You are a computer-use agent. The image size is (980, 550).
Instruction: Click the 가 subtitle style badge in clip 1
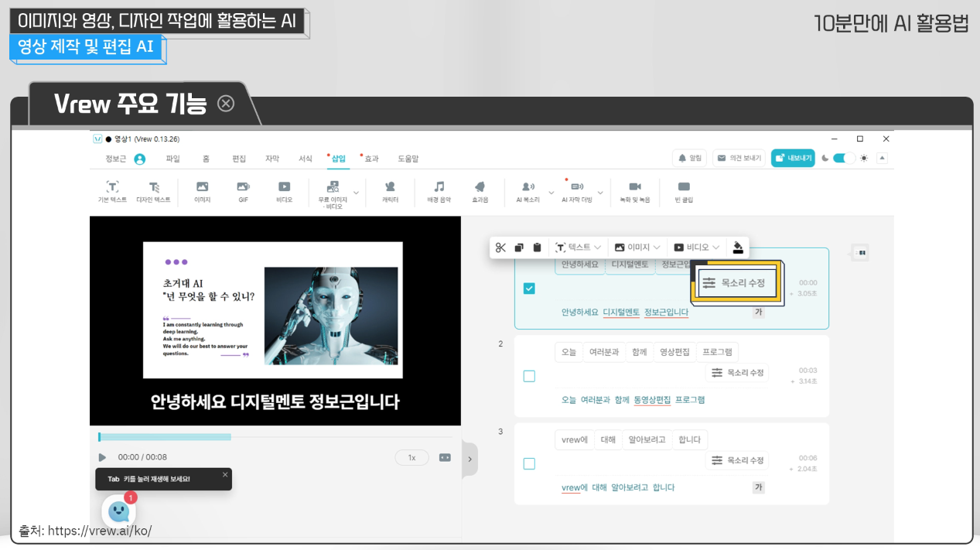click(x=758, y=313)
